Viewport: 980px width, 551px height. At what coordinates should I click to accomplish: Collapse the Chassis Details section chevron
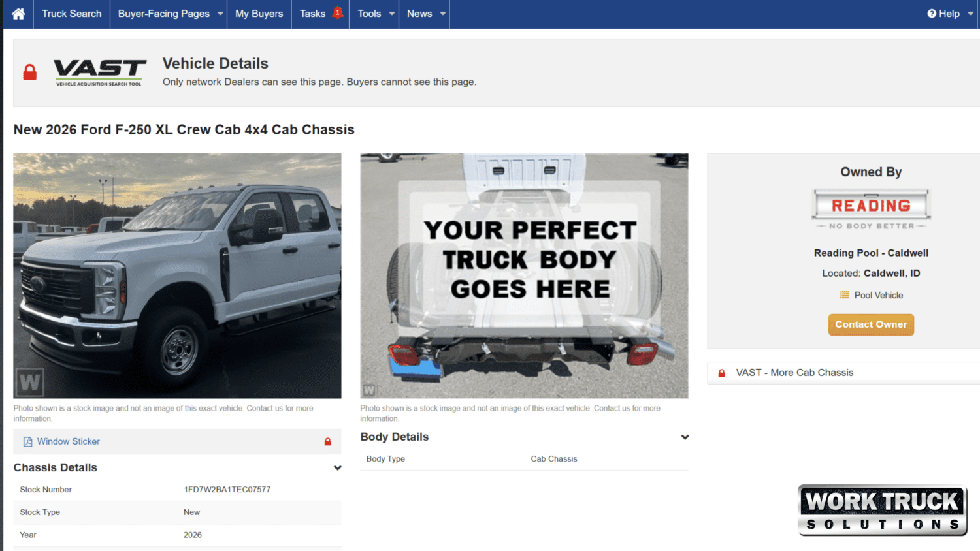(x=338, y=467)
